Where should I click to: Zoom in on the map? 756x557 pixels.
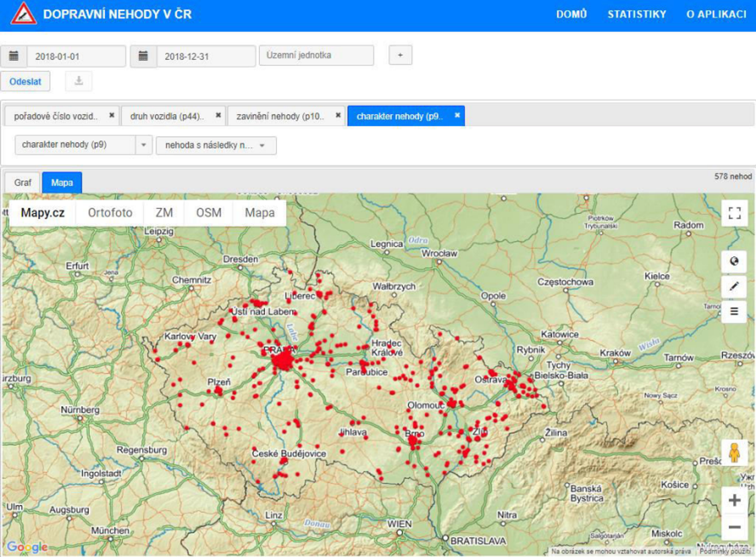point(735,500)
